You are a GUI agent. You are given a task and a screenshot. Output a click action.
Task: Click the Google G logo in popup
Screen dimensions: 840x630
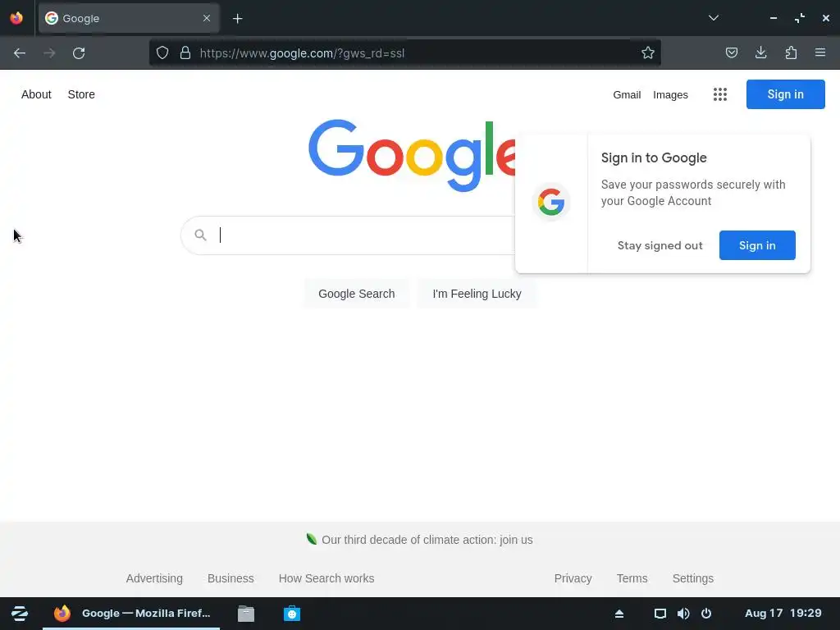tap(551, 202)
